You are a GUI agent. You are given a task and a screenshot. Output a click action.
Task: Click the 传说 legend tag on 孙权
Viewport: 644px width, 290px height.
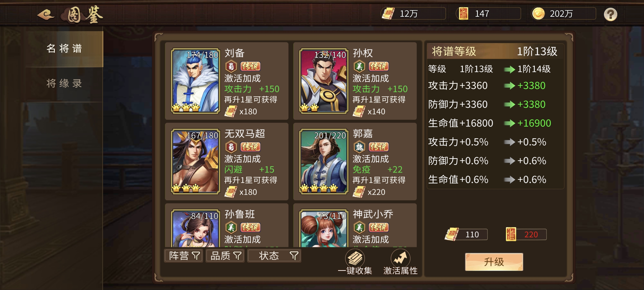pos(379,66)
